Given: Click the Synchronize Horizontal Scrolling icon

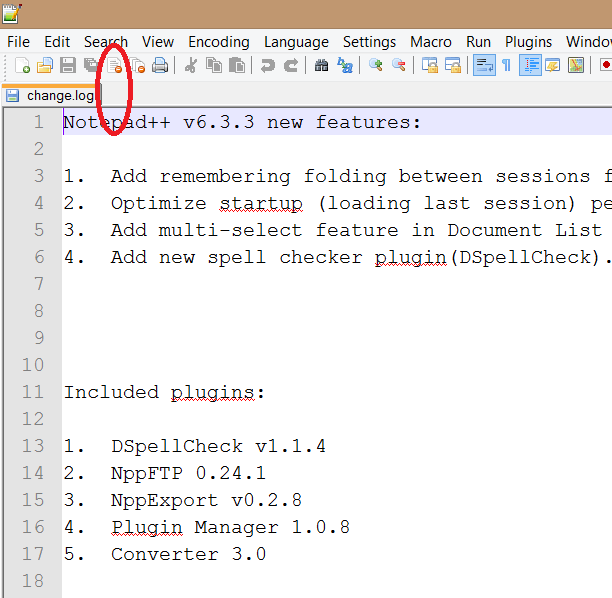Looking at the screenshot, I should point(453,65).
